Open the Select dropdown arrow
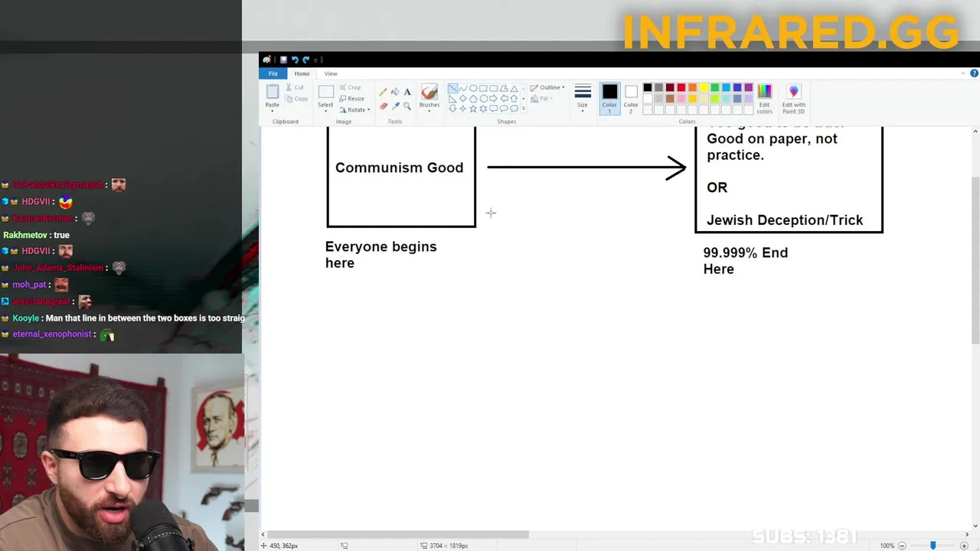 (325, 111)
